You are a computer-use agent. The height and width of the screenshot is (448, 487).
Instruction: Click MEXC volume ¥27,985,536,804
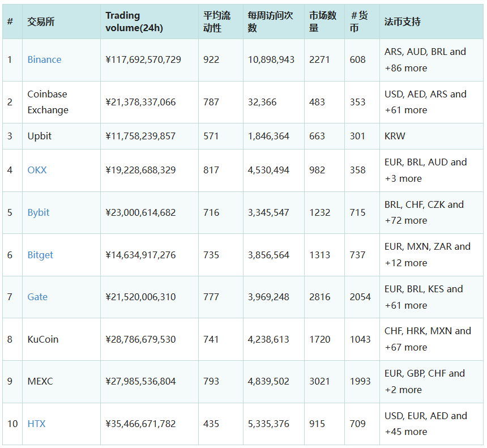point(140,381)
